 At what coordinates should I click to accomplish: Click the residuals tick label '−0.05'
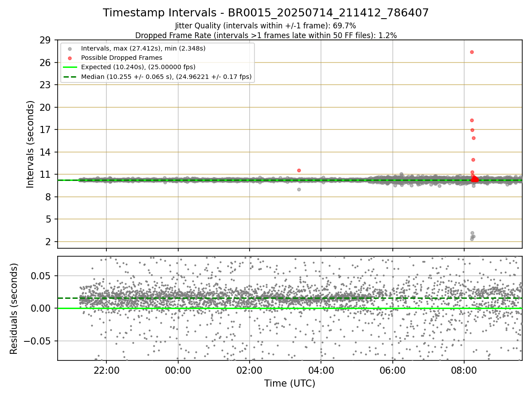[x=37, y=341]
